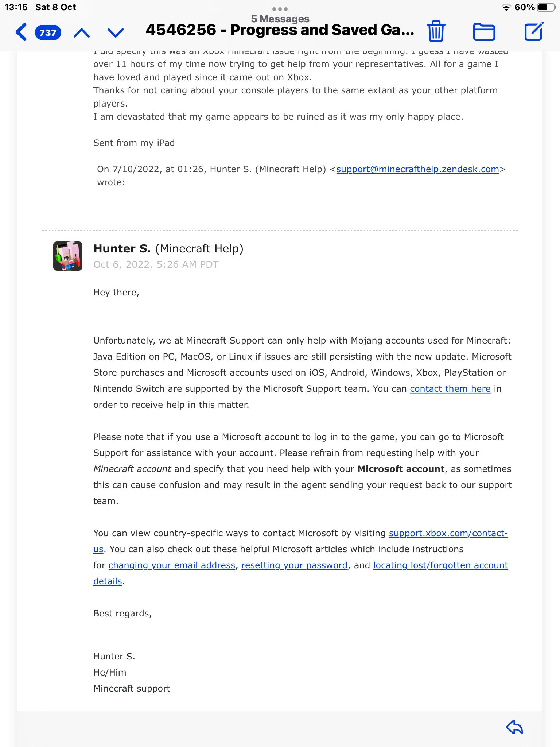Open the 737 unread messages badge
Image resolution: width=560 pixels, height=747 pixels.
click(x=48, y=32)
